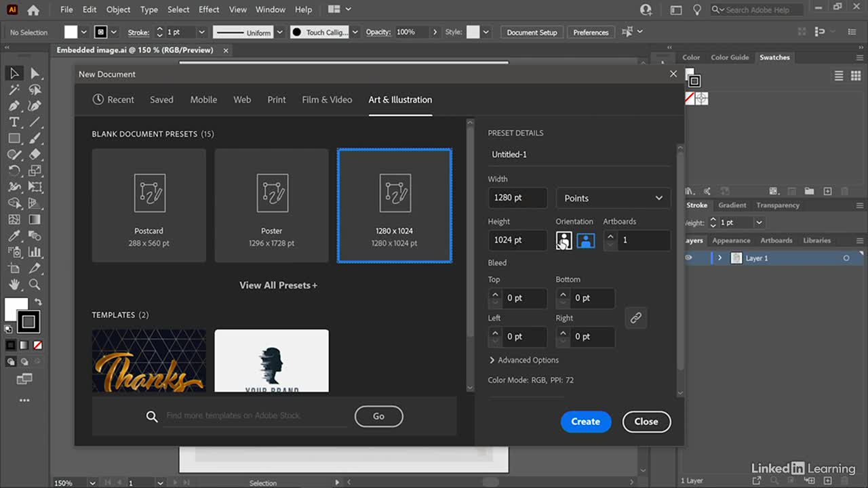Select the Rectangle tool
The height and width of the screenshot is (488, 868).
[x=14, y=138]
